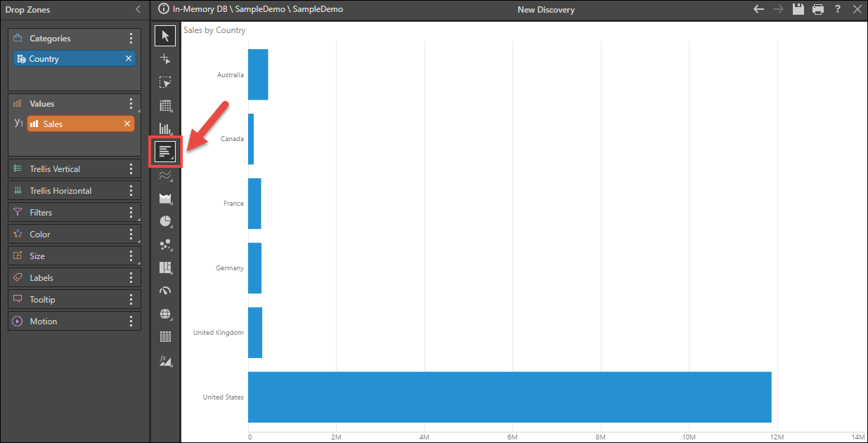This screenshot has height=443, width=868.
Task: Open the map visualization icon
Action: pos(165,314)
